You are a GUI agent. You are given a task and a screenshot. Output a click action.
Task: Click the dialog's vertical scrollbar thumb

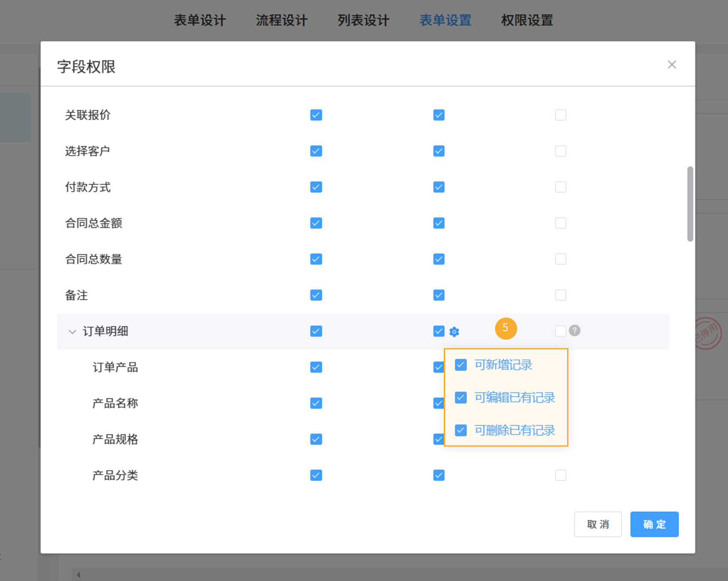click(690, 204)
